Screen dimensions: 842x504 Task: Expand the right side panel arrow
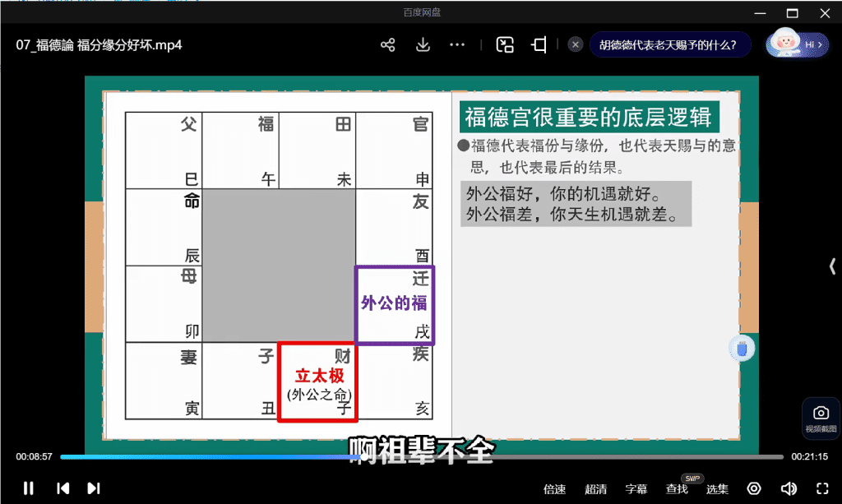pos(832,266)
